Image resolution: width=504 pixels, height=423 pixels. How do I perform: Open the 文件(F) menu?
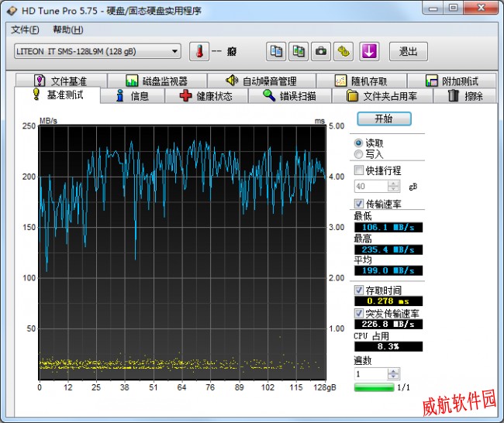coord(25,30)
